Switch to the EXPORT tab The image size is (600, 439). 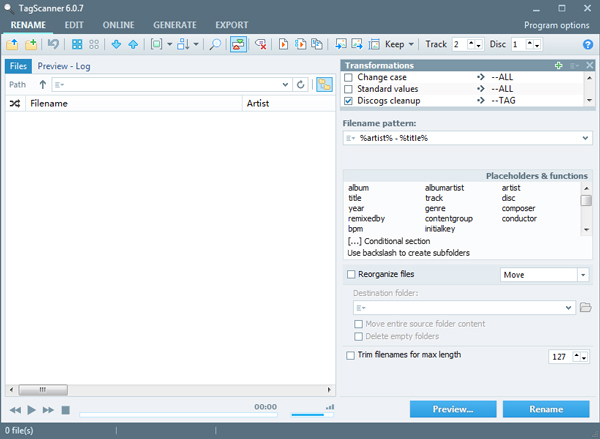click(x=232, y=25)
